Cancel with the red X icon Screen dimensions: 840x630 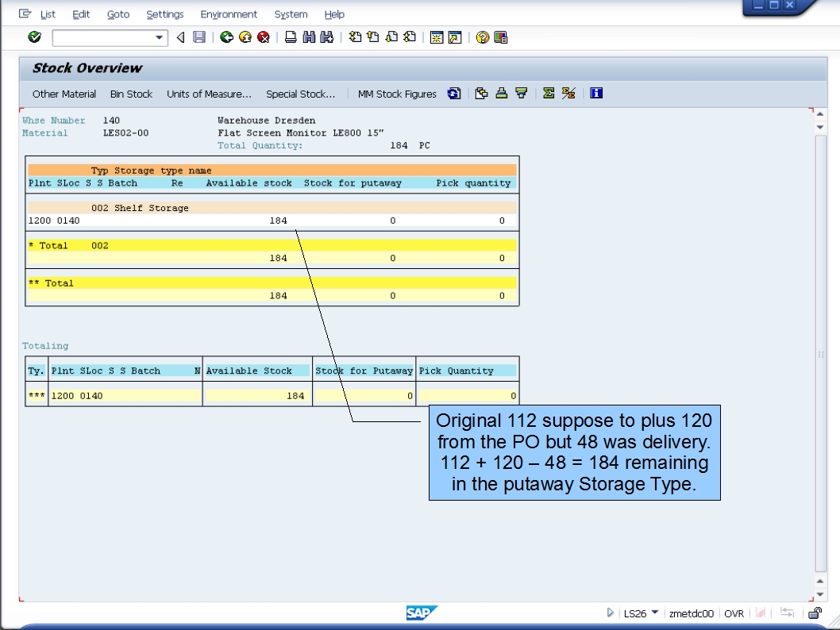pyautogui.click(x=262, y=36)
